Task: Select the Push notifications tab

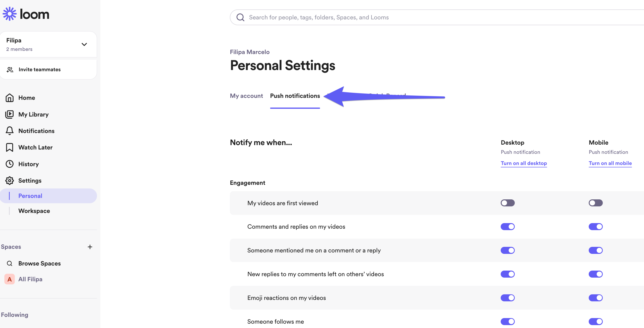Action: [295, 96]
